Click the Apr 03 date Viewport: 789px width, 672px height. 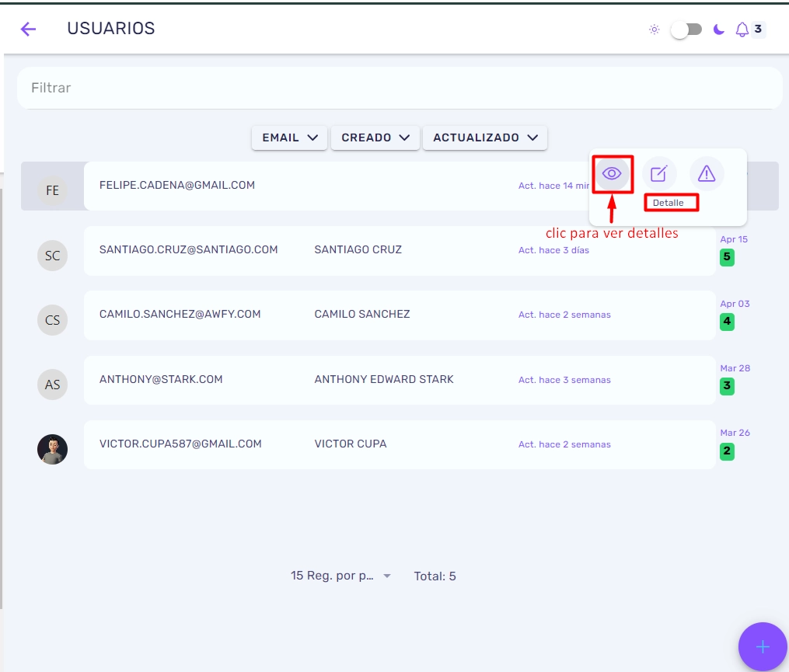click(x=735, y=304)
